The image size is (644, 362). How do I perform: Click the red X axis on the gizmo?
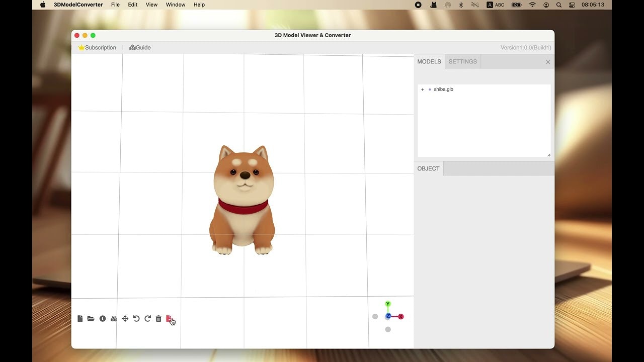pos(400,316)
